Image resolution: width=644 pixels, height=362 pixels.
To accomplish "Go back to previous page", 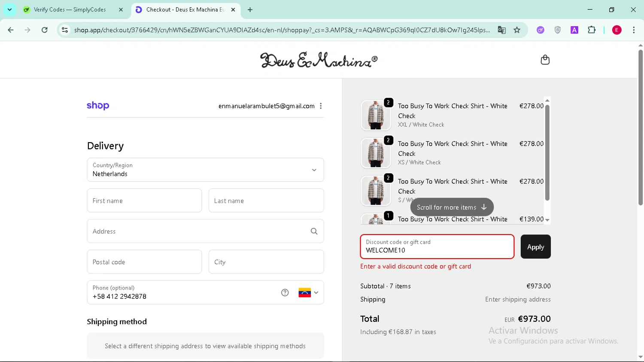I will [11, 30].
